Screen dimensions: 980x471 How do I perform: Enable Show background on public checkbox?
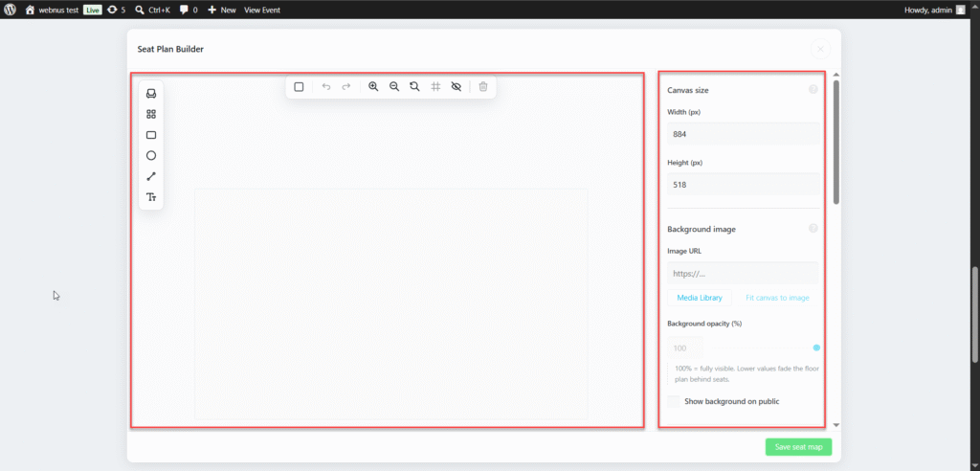point(673,401)
